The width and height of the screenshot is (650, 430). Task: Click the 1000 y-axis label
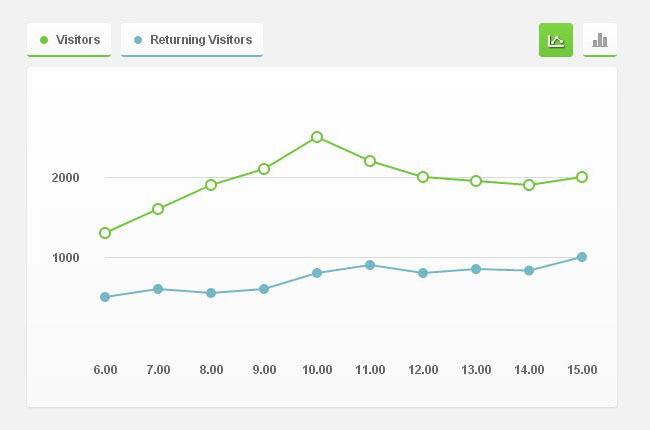65,258
